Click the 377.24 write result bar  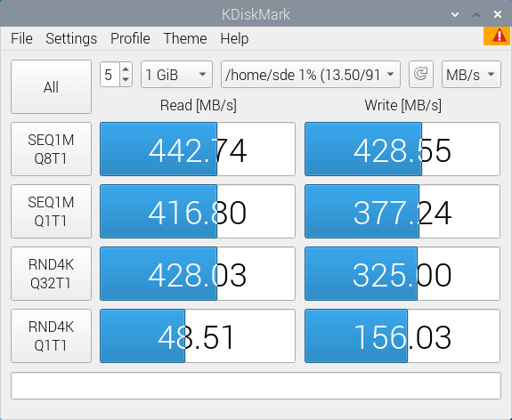[x=402, y=212]
